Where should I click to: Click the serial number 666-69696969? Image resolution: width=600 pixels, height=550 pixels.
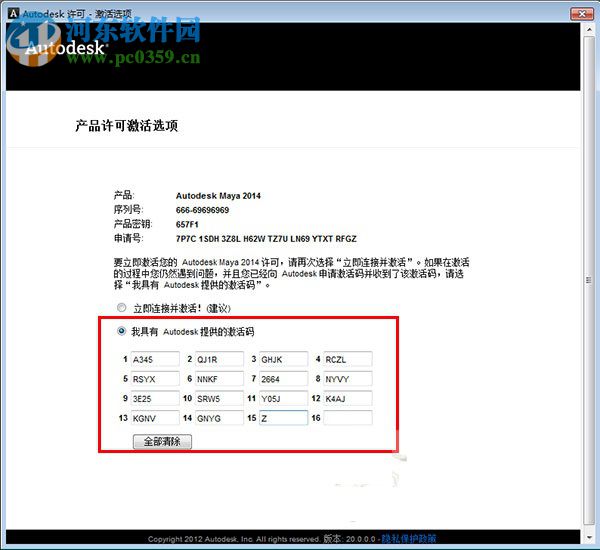202,210
